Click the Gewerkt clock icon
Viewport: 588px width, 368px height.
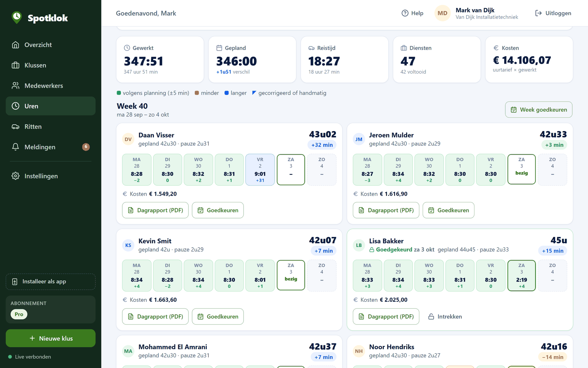pos(127,48)
